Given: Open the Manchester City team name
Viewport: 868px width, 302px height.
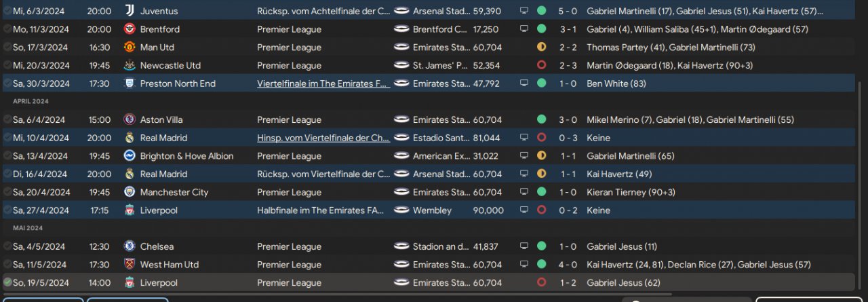Looking at the screenshot, I should [174, 192].
